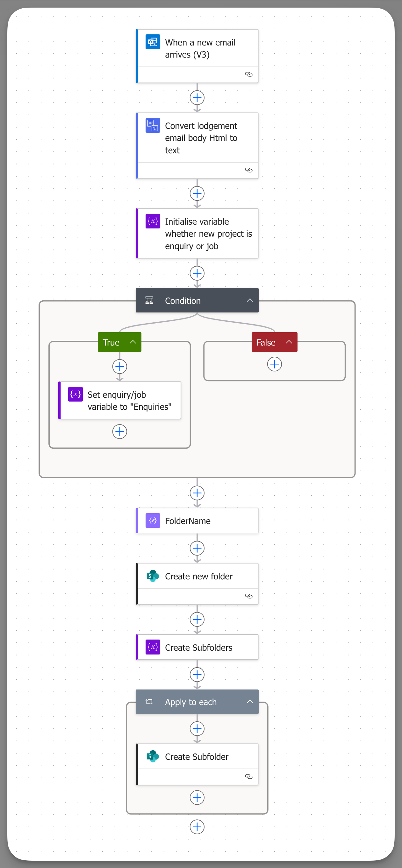Image resolution: width=402 pixels, height=868 pixels.
Task: Click the connection link icon on the email trigger
Action: coord(248,74)
